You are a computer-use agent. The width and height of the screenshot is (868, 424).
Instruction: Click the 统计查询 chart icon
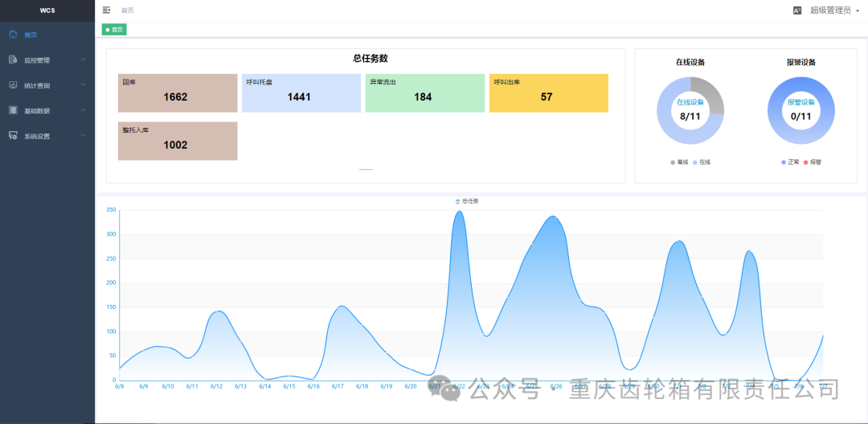pos(13,85)
